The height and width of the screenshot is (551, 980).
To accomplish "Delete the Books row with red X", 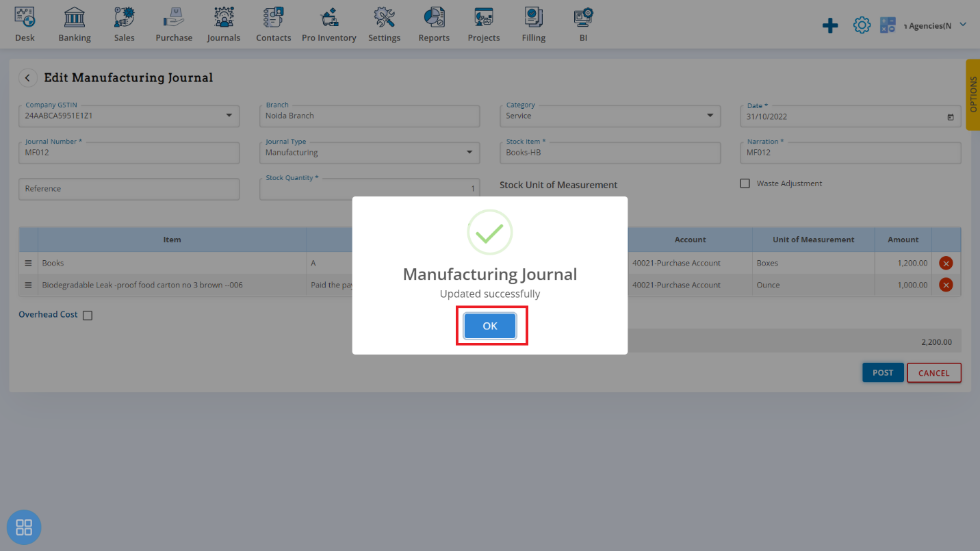I will (946, 263).
